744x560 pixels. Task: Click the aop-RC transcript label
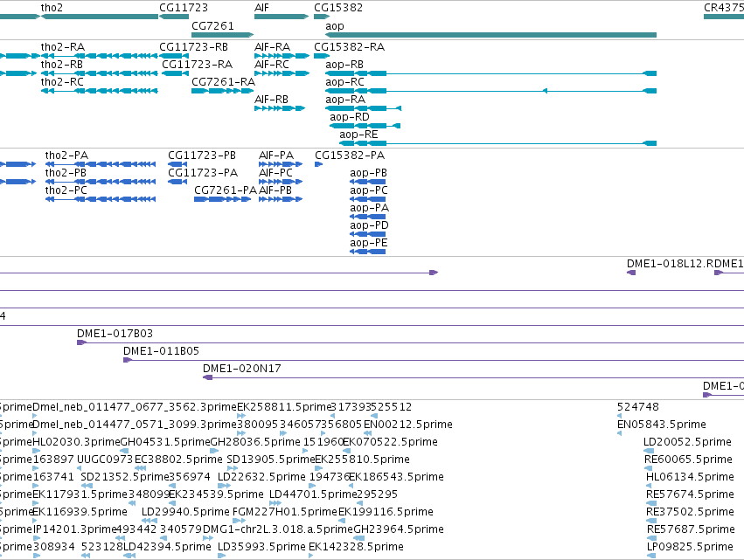[x=345, y=82]
